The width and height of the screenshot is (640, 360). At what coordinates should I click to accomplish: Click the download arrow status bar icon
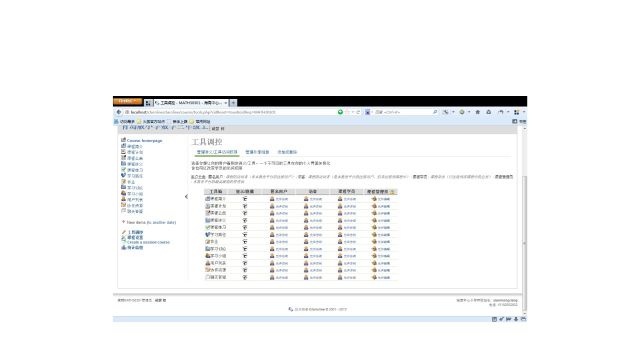point(516,319)
